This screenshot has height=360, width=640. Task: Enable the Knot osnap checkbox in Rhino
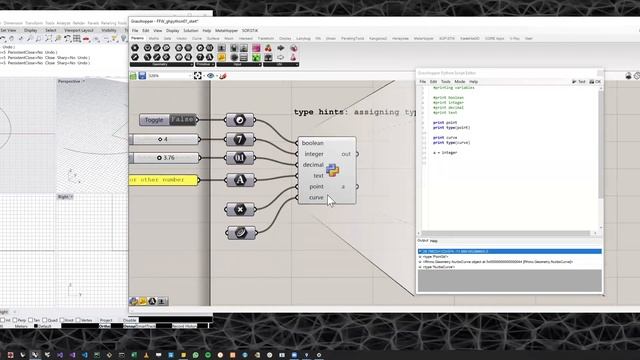pyautogui.click(x=61, y=320)
